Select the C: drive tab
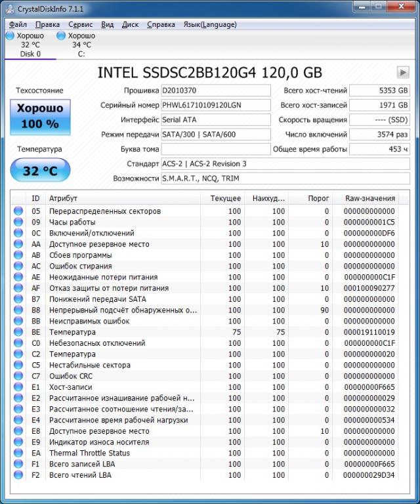The height and width of the screenshot is (504, 420). pyautogui.click(x=81, y=45)
